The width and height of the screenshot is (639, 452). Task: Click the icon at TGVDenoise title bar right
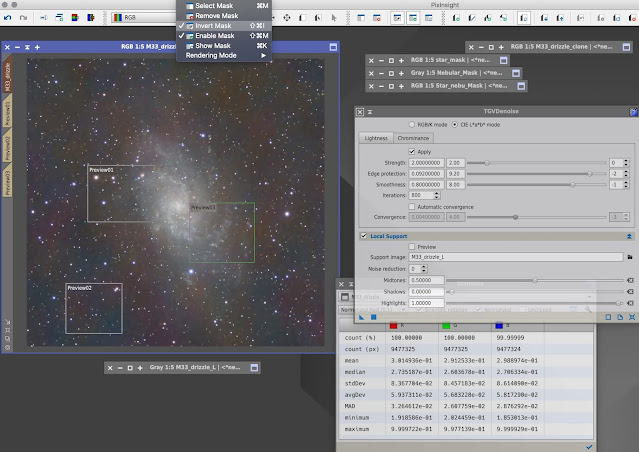(632, 112)
